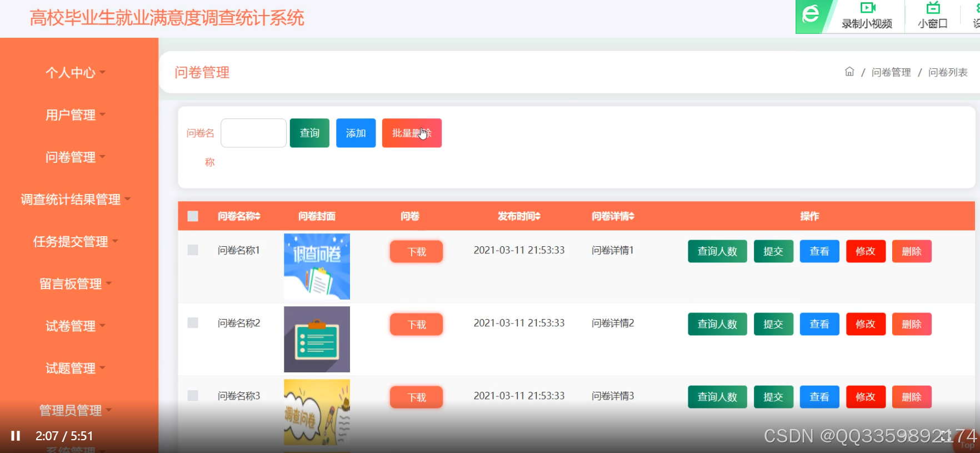Check the box for 问卷名称2 row
This screenshot has width=980, height=453.
point(193,323)
